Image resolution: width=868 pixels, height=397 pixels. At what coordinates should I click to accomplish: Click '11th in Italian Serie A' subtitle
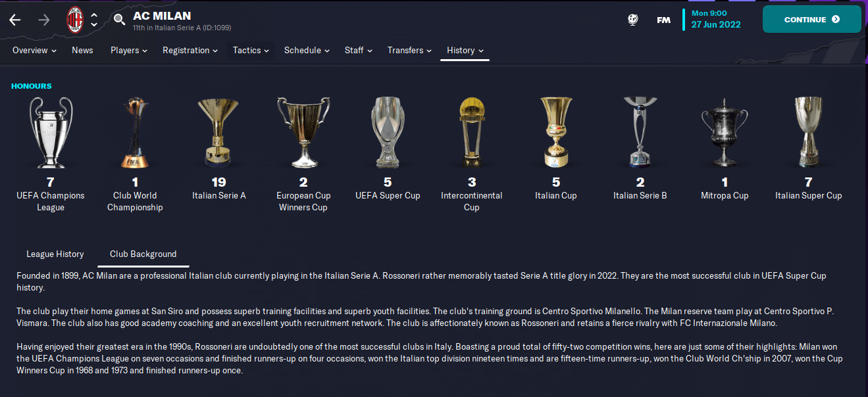tap(182, 28)
